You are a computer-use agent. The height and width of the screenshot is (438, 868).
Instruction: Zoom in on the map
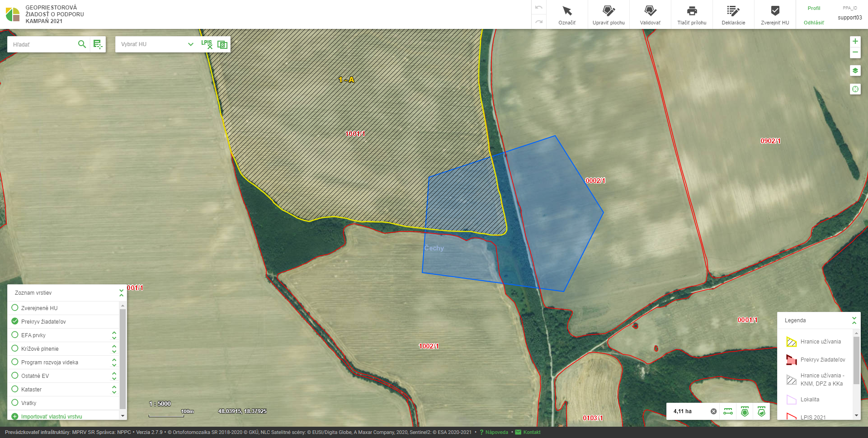point(855,41)
